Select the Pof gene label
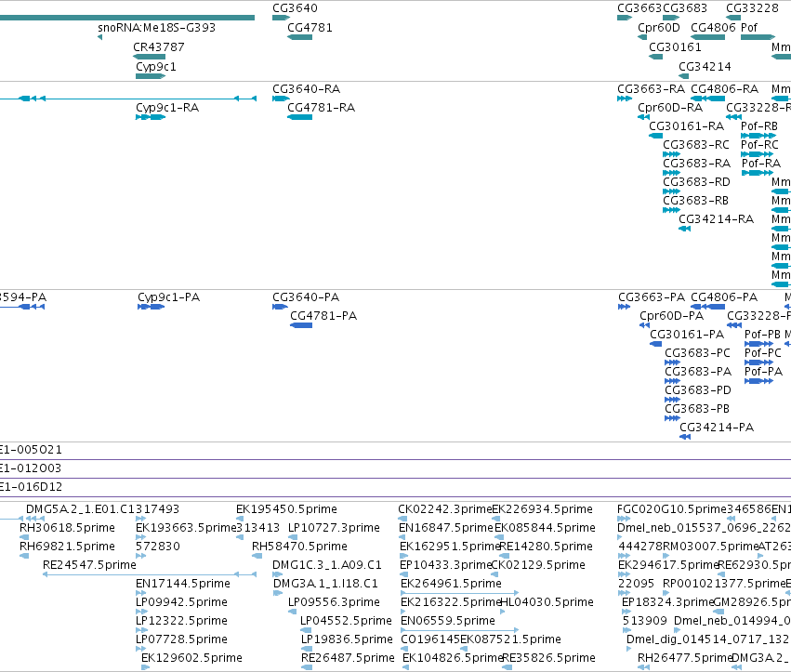Screen dimensions: 791x672 (x=749, y=28)
